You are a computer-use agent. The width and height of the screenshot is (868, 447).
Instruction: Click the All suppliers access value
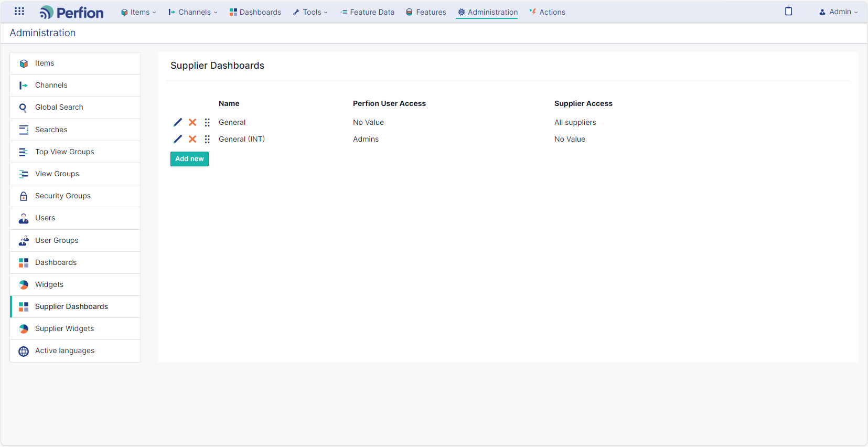(575, 122)
